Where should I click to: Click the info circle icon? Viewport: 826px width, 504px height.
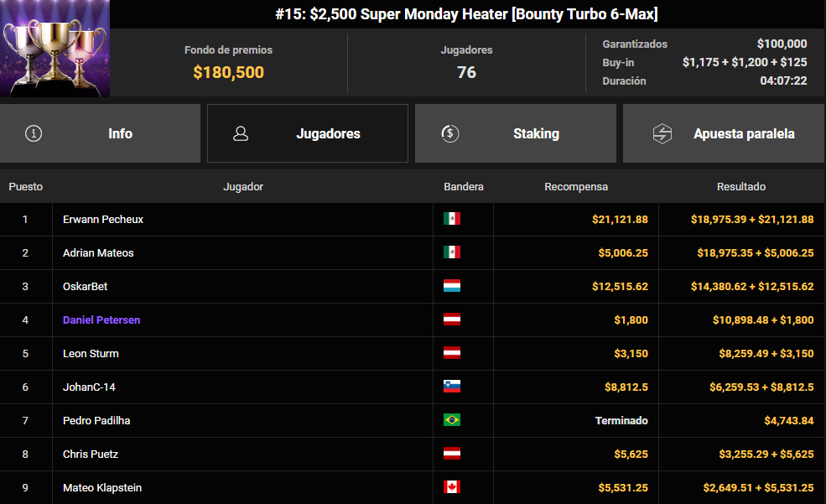[x=34, y=133]
